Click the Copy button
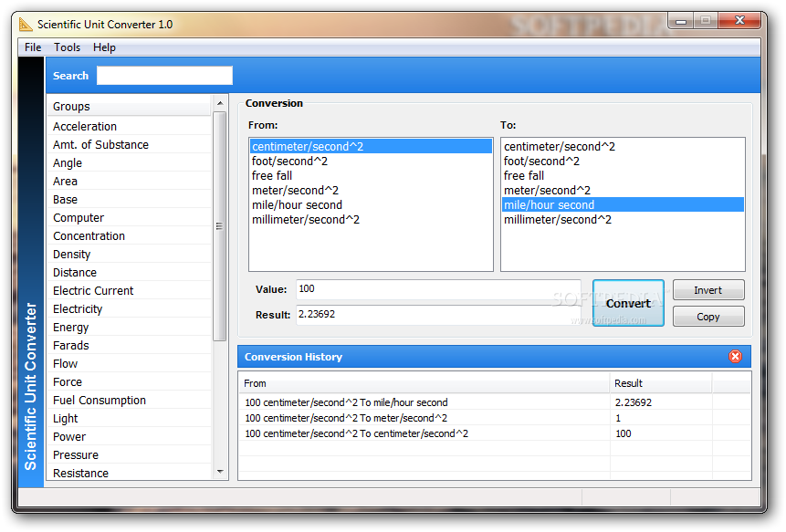The height and width of the screenshot is (532, 786). tap(707, 317)
